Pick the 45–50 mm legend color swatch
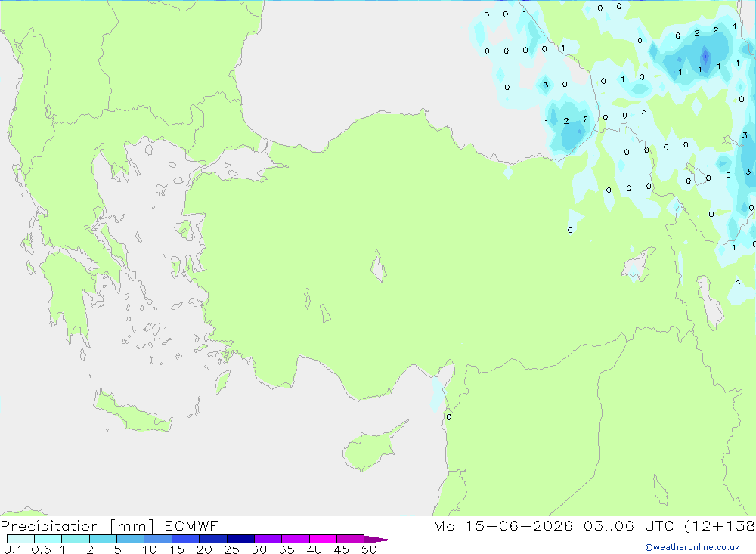This screenshot has width=756, height=554. pos(351,539)
